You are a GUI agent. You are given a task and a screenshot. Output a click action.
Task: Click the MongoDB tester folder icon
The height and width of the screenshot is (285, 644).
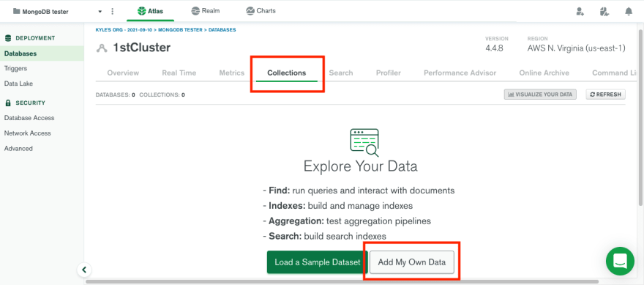(17, 11)
